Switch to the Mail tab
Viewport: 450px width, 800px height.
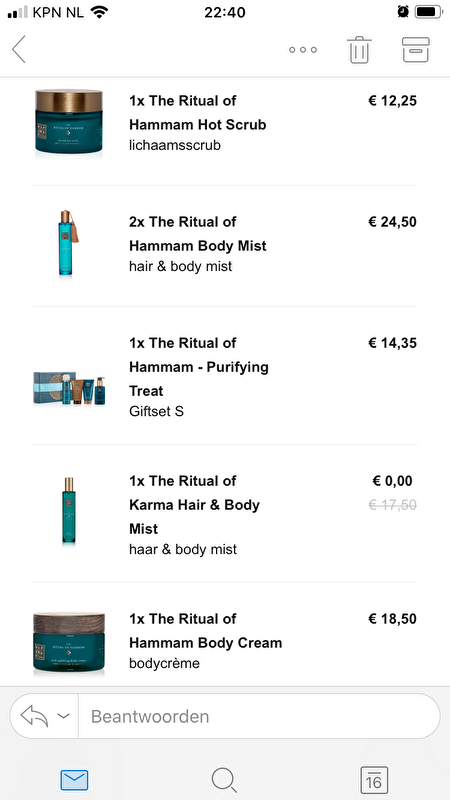coord(74,780)
